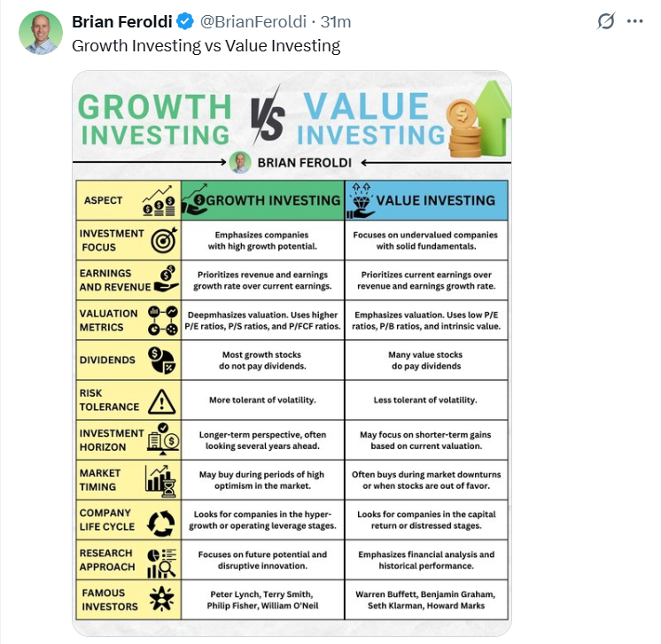Click the green Growth Investing column header
The image size is (661, 644).
coord(262,200)
